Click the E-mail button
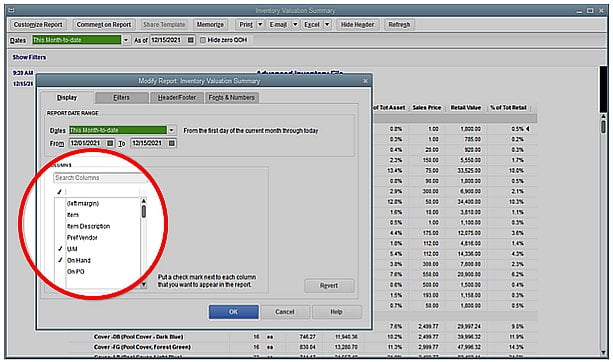 [278, 25]
